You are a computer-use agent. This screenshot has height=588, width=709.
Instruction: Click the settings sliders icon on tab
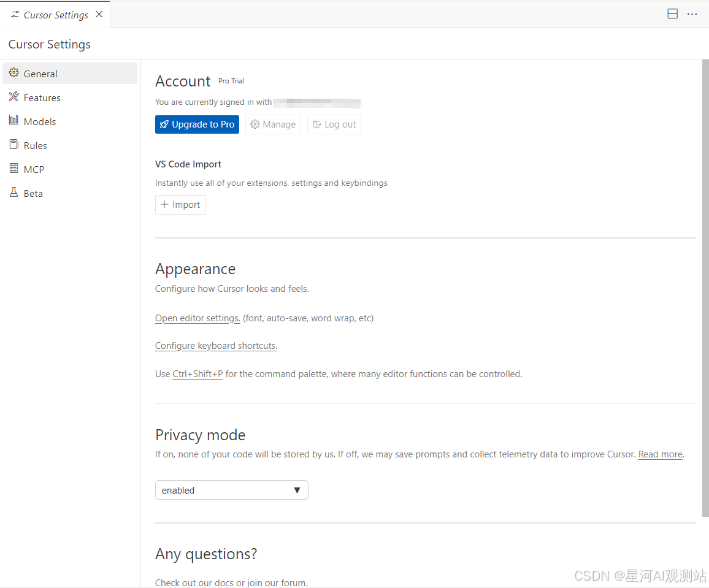(x=15, y=15)
